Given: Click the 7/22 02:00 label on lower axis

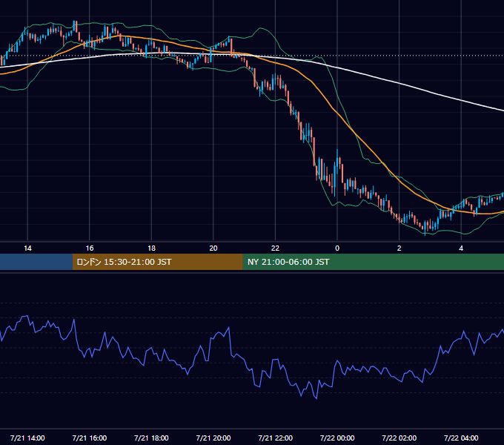Looking at the screenshot, I should coord(399,438).
